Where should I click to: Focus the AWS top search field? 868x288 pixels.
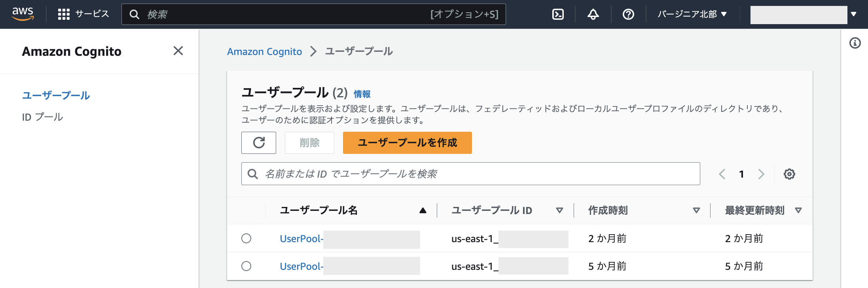(x=313, y=14)
